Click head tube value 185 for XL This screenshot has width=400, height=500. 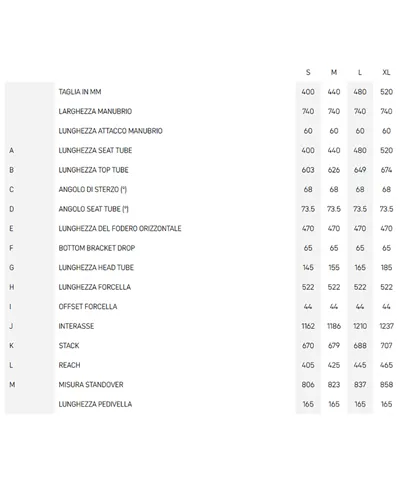386,268
